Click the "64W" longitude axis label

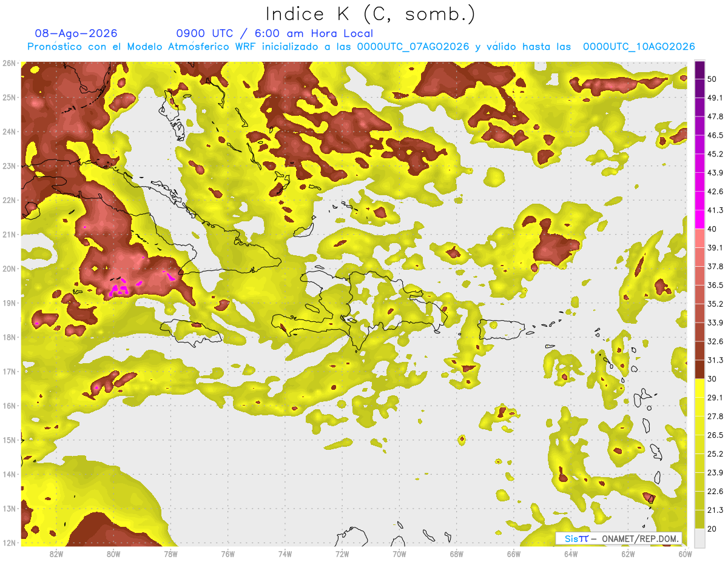(x=571, y=553)
